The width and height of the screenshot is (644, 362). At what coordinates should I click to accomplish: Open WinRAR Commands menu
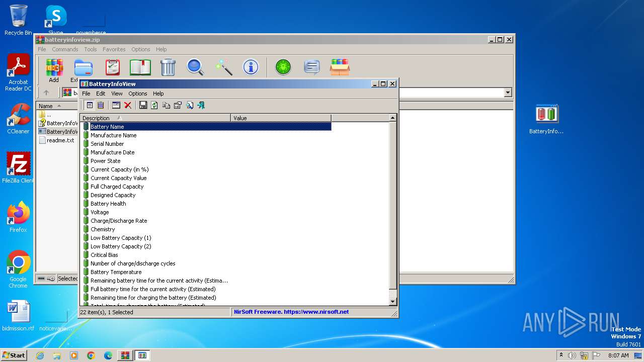coord(65,49)
